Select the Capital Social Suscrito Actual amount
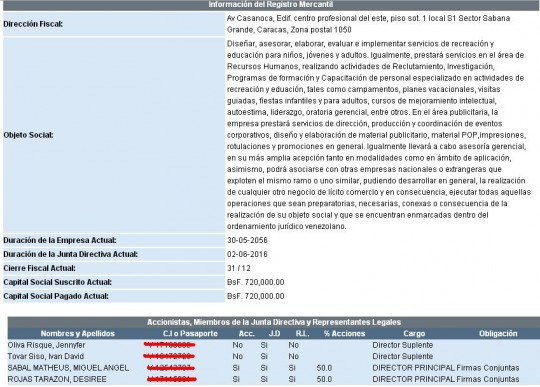This screenshot has width=540, height=387. pos(256,282)
